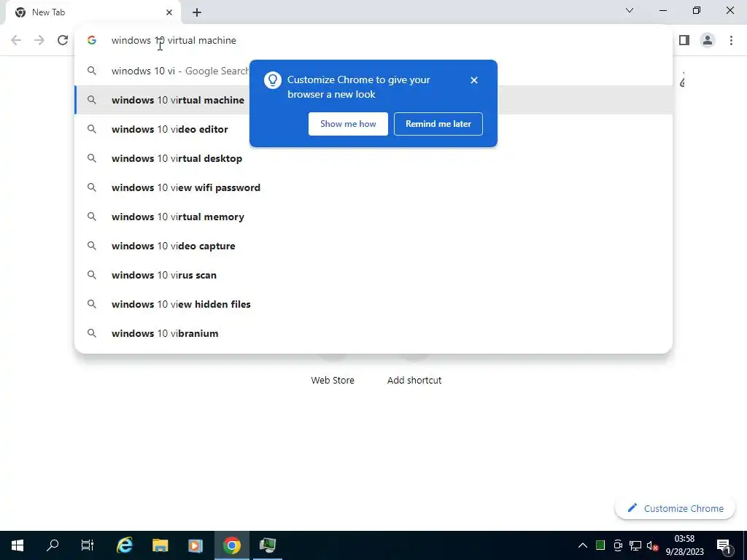Click the Remind me later button
The image size is (747, 560).
click(x=438, y=124)
